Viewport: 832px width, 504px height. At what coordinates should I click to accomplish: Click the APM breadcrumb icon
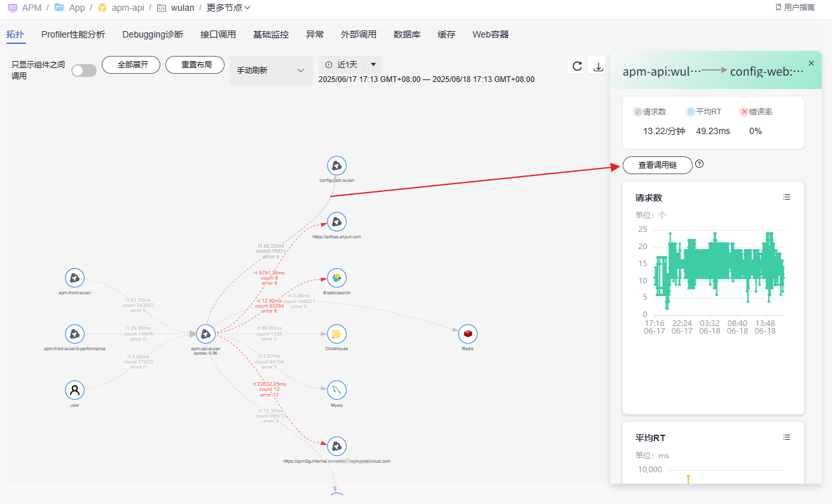click(x=12, y=8)
